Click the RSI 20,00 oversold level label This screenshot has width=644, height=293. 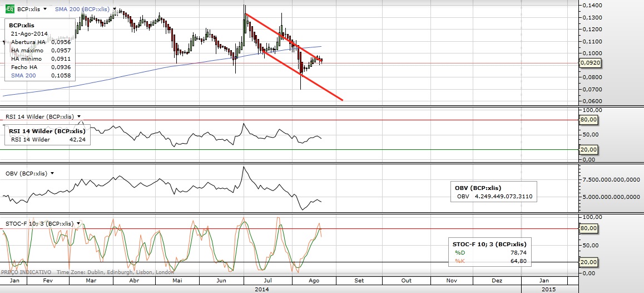589,149
